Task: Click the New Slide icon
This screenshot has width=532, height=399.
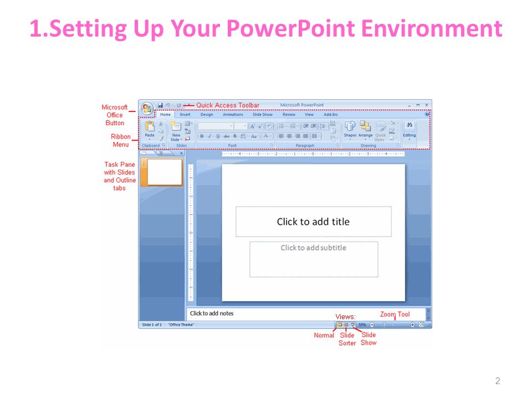Action: click(x=176, y=126)
